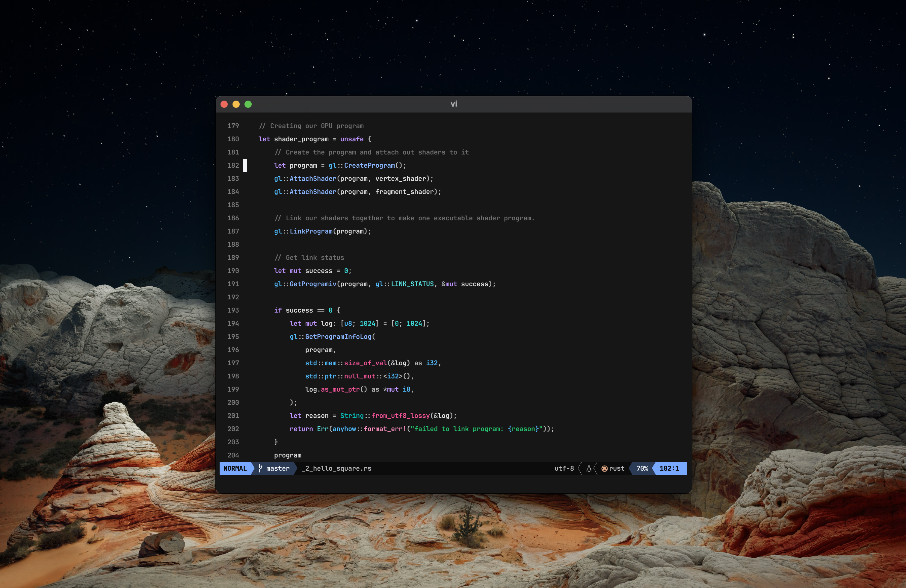Click the 70% scroll position indicator
The width and height of the screenshot is (906, 588).
coord(642,468)
